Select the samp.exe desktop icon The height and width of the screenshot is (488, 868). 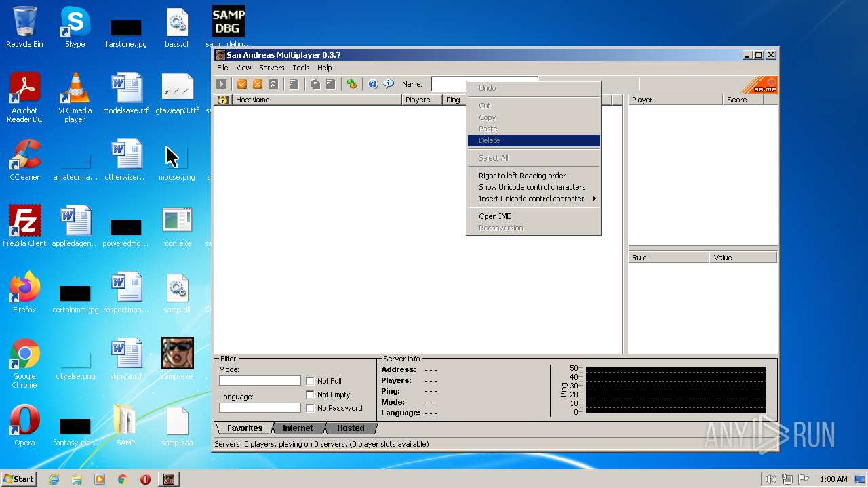(177, 360)
